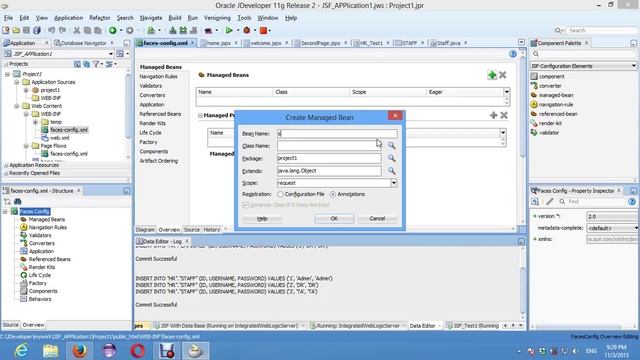The height and width of the screenshot is (360, 640).
Task: Click the green Back navigation icon
Action: pos(113,30)
